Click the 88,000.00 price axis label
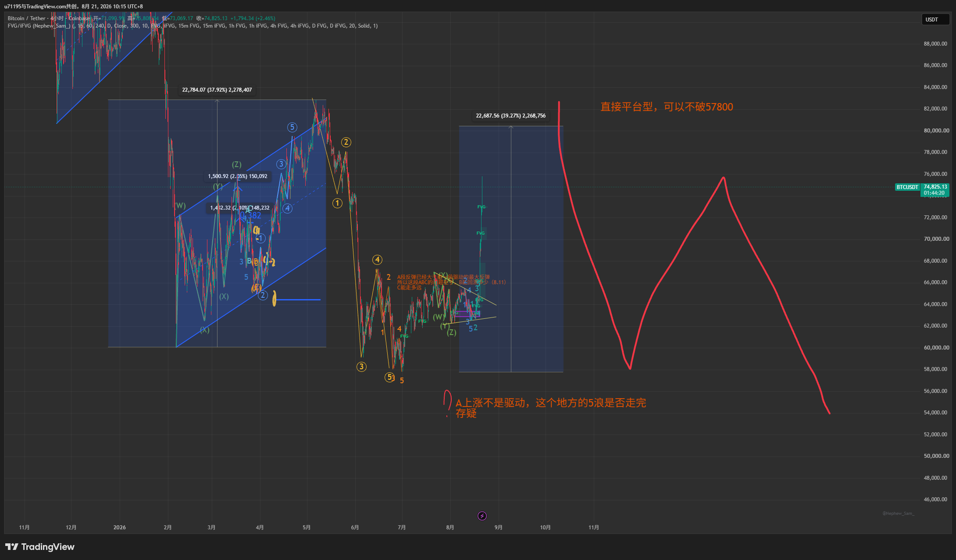This screenshot has width=956, height=560. [x=935, y=44]
